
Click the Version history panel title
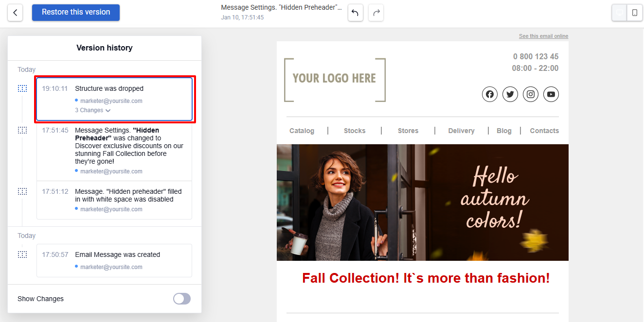click(105, 48)
